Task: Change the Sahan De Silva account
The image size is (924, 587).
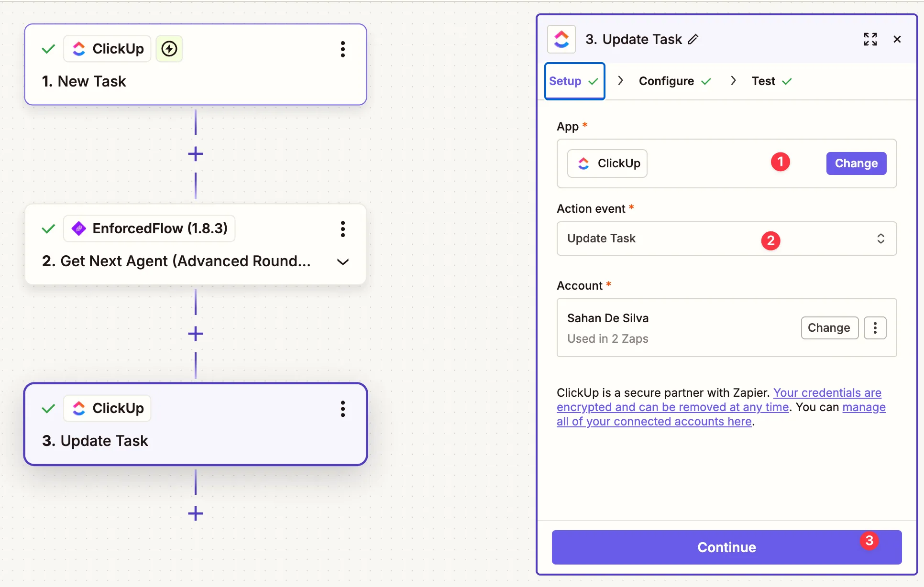Action: tap(829, 327)
